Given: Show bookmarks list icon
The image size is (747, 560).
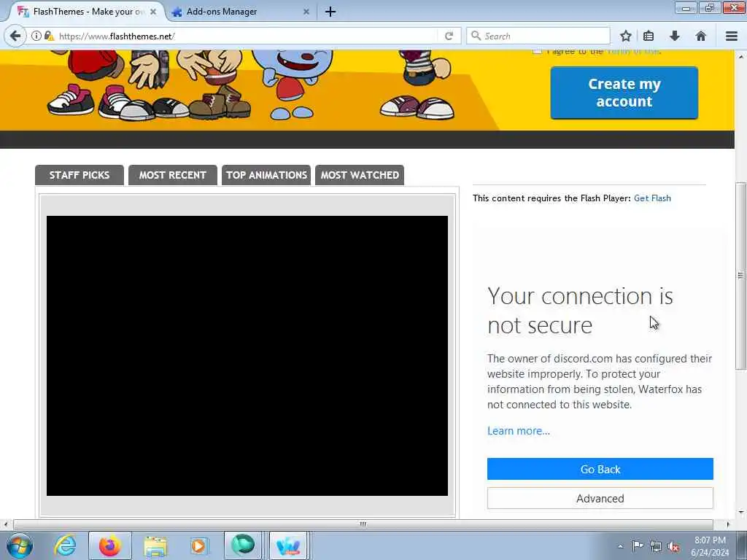Looking at the screenshot, I should (x=649, y=36).
